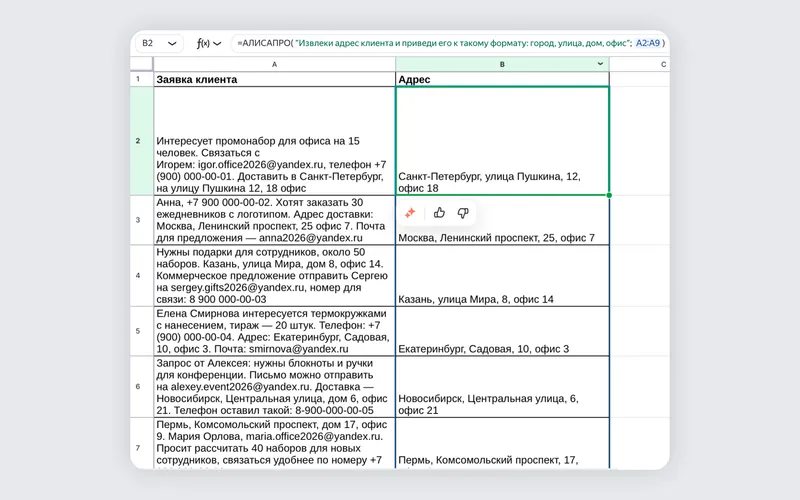The image size is (800, 500).
Task: Select row 7 header
Action: click(142, 444)
